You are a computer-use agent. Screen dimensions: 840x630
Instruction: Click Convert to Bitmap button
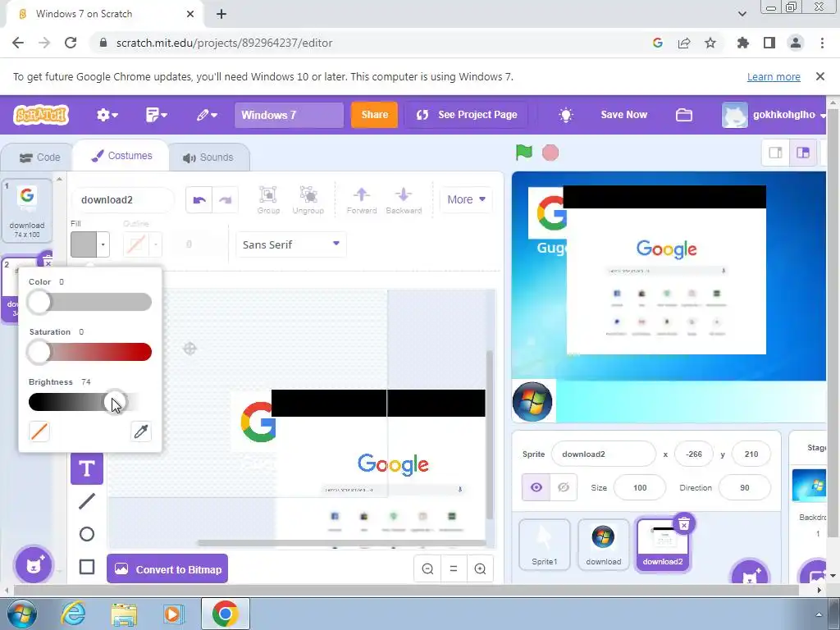[167, 569]
